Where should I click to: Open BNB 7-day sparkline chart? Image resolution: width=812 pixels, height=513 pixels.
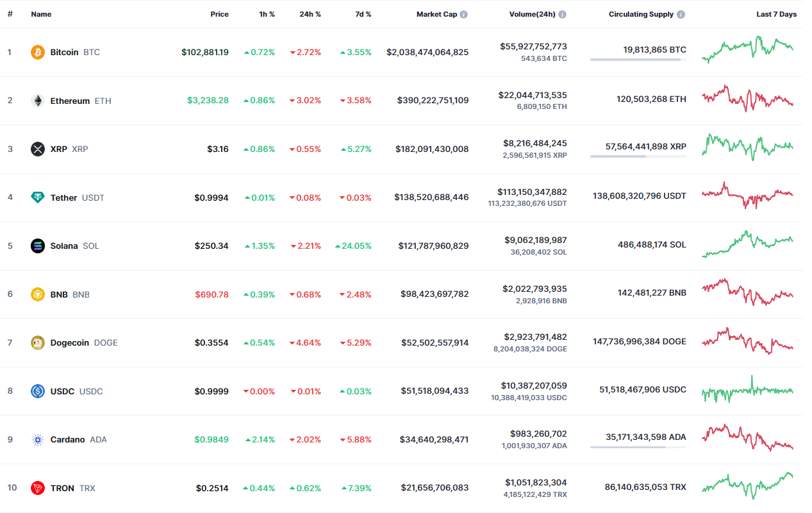748,292
